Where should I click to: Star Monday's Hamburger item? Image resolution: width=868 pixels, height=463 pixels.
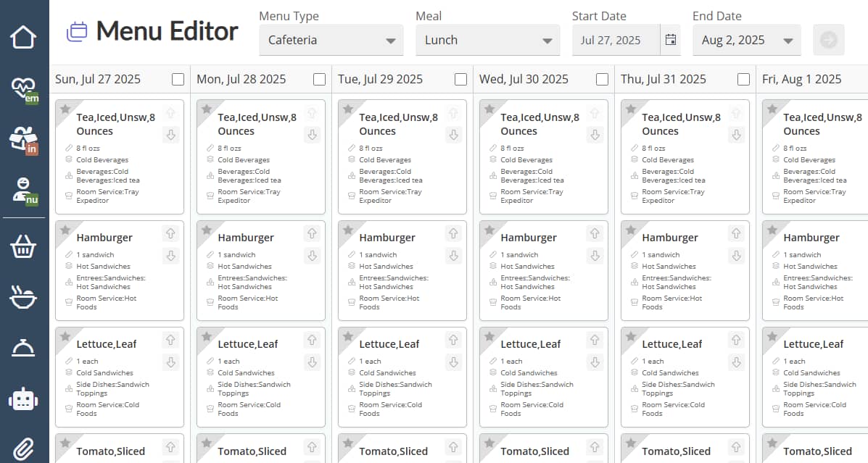[x=207, y=230]
